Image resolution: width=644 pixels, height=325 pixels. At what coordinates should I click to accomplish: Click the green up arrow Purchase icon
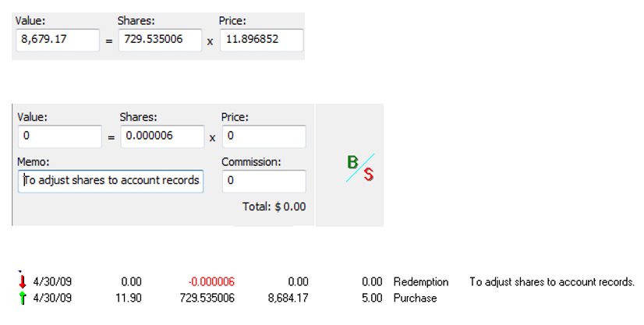point(23,298)
